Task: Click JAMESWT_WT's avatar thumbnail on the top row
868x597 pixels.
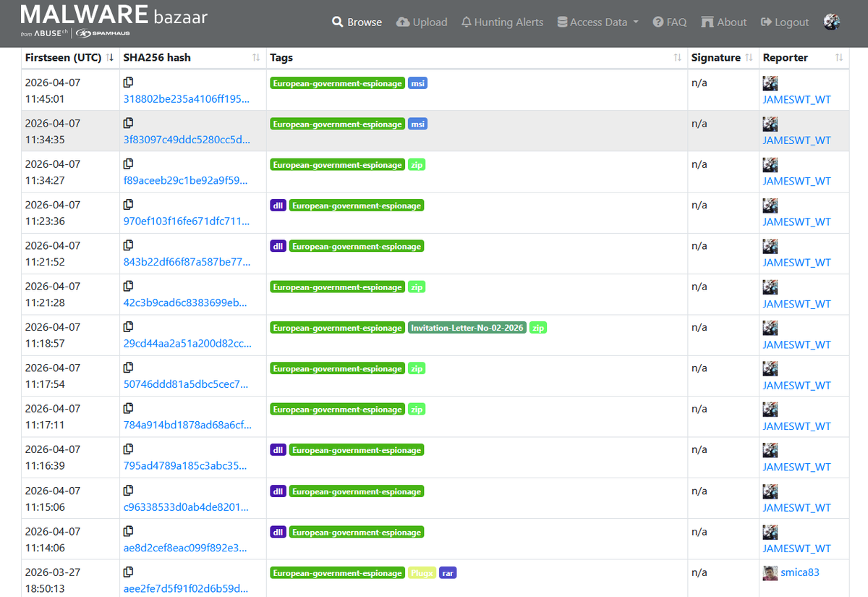Action: pos(770,82)
